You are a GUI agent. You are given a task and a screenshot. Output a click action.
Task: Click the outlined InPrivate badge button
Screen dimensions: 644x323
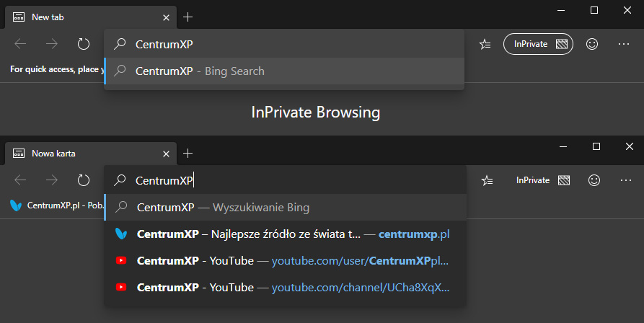538,44
